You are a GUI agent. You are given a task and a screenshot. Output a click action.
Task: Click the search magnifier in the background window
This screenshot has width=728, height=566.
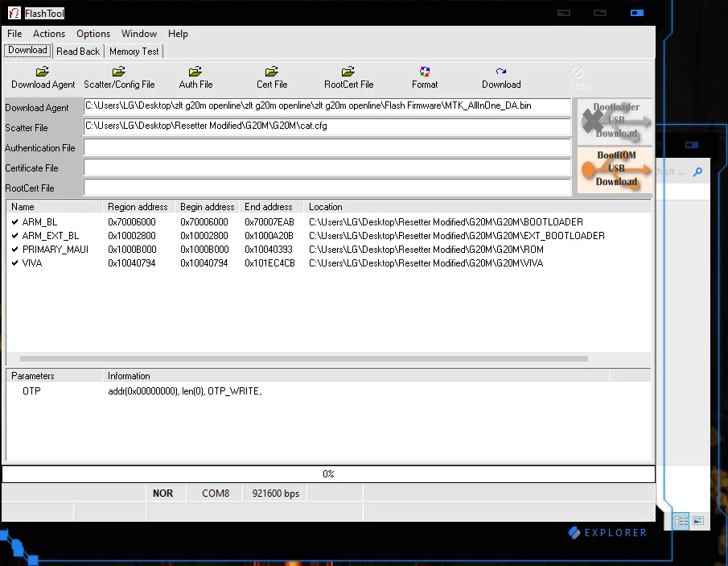(697, 172)
